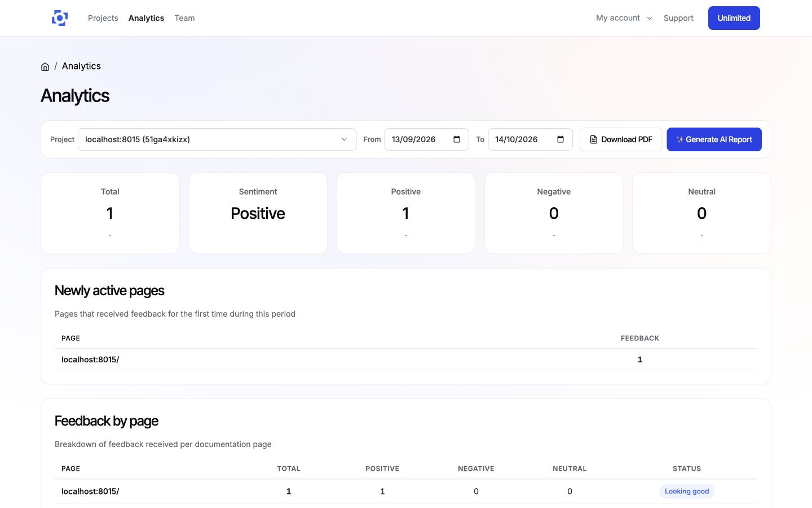Open the From date calendar picker icon
This screenshot has width=812, height=508.
point(457,139)
